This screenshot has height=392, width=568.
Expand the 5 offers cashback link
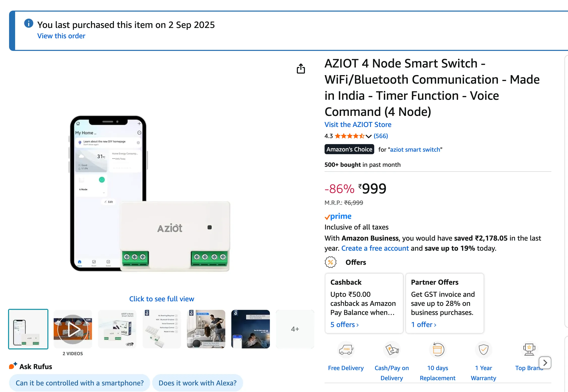coord(344,324)
